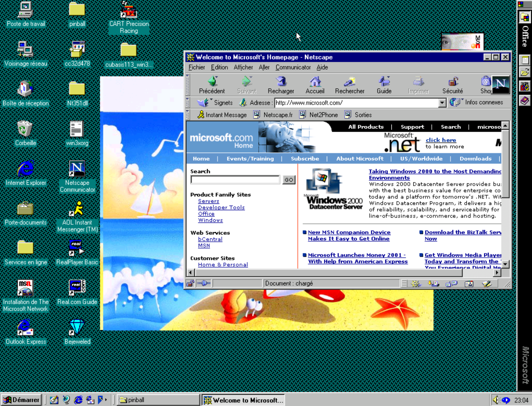Click the Instant Message toolbar shortcut
This screenshot has width=532, height=406.
pos(222,115)
